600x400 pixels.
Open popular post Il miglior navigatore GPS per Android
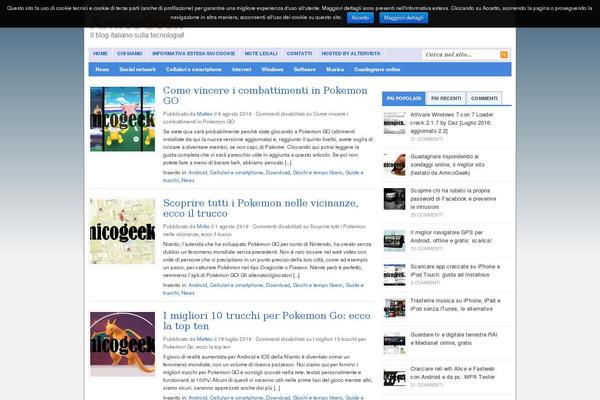[451, 237]
